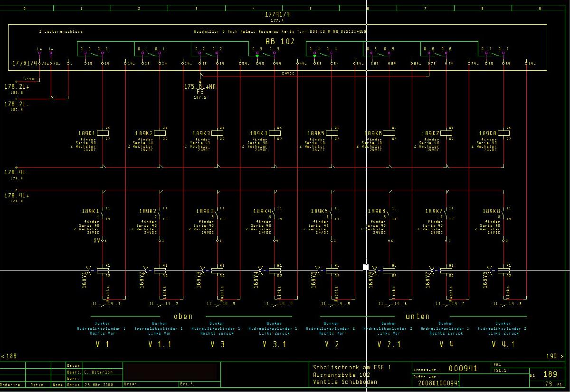570x392 pixels.
Task: Click order number 20080100341 field
Action: tap(439, 383)
